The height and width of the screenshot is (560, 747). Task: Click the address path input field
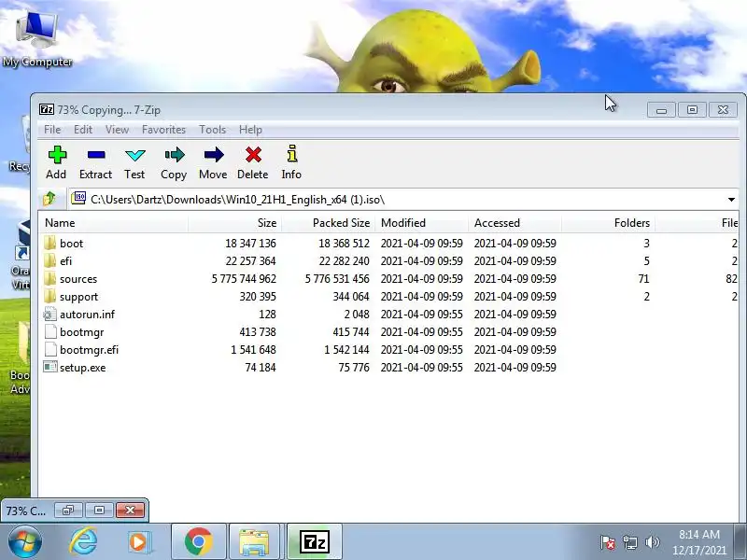point(405,199)
